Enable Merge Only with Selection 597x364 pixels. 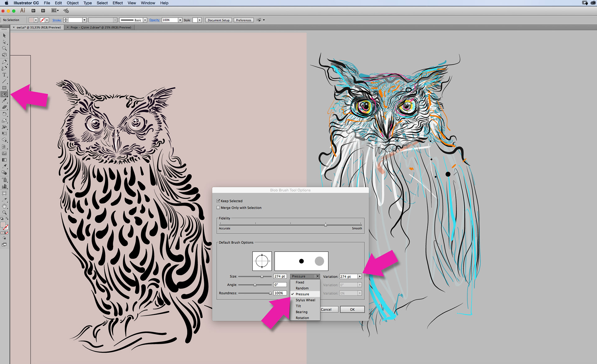click(218, 208)
